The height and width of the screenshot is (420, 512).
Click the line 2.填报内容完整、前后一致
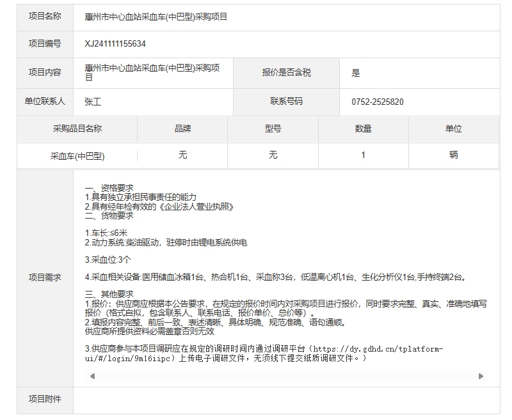click(215, 323)
